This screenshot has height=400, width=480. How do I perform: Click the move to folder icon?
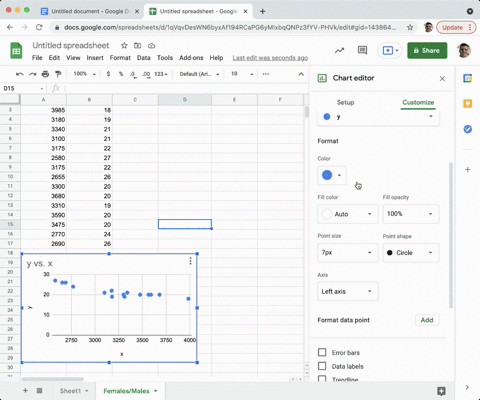pos(138,46)
